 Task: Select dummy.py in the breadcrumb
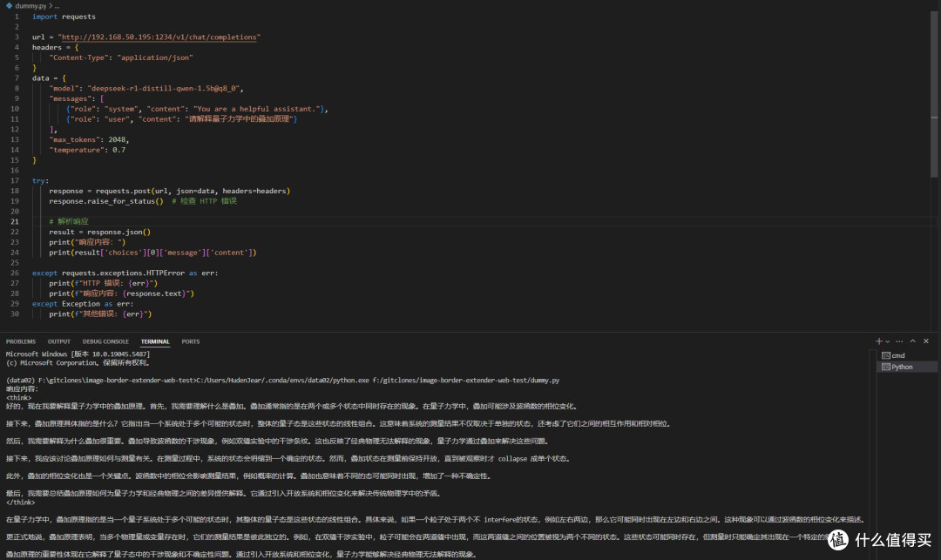click(x=30, y=6)
